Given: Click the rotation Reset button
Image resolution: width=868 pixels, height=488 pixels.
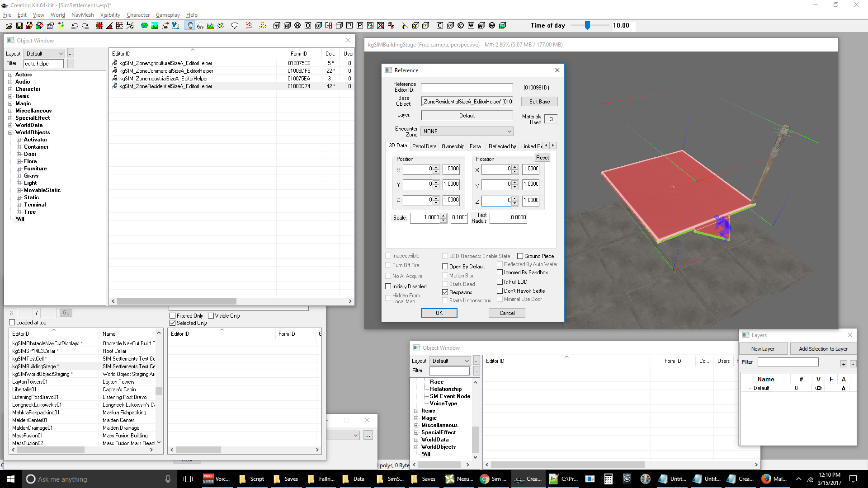Looking at the screenshot, I should tap(542, 158).
